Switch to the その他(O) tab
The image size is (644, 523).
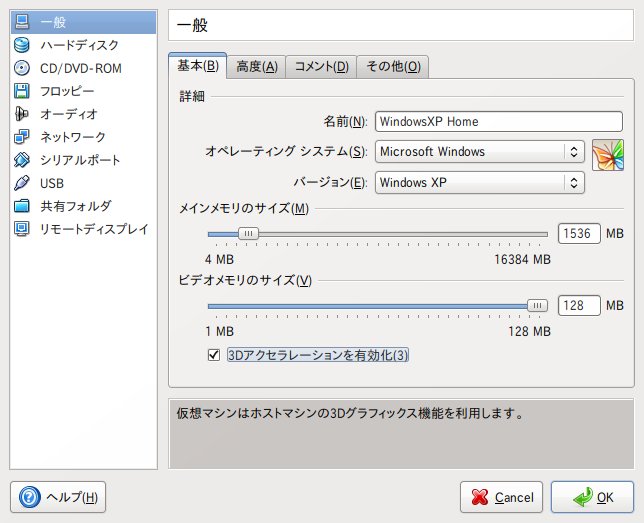click(x=393, y=67)
